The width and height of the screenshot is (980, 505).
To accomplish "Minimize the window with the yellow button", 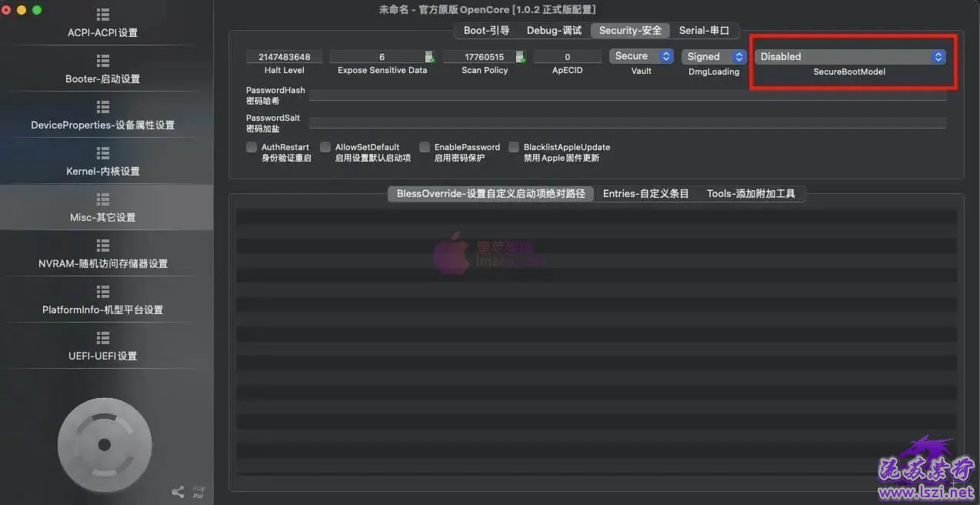I will click(22, 10).
